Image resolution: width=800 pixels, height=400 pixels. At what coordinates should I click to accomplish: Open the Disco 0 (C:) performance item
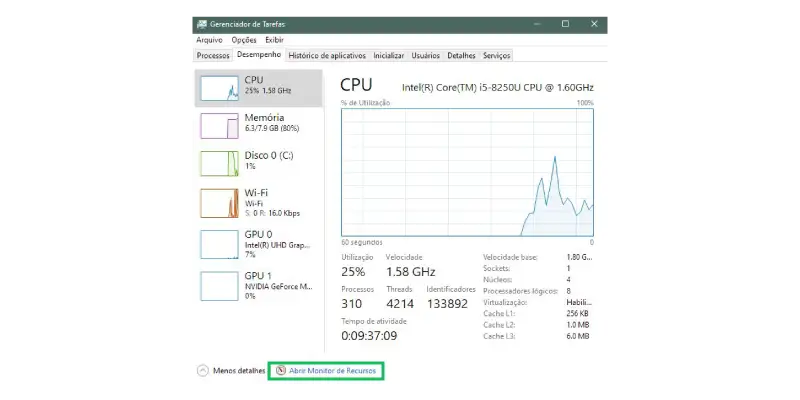tap(268, 161)
